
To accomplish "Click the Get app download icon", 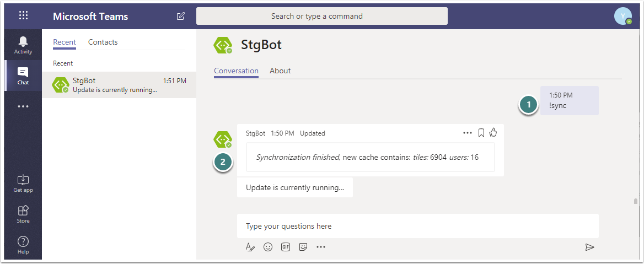I will (23, 184).
